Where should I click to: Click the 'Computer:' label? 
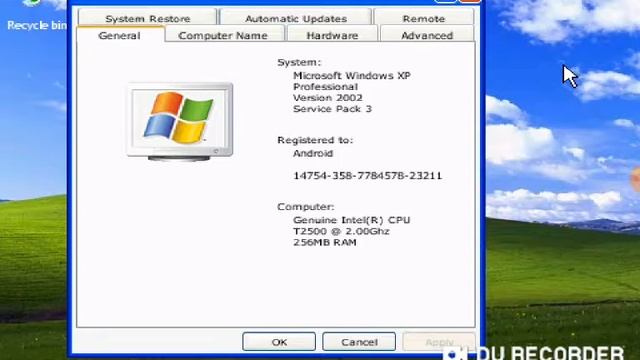[306, 207]
